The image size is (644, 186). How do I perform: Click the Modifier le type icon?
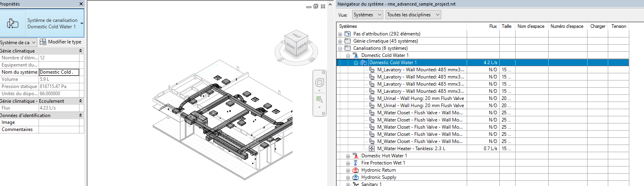coord(43,42)
